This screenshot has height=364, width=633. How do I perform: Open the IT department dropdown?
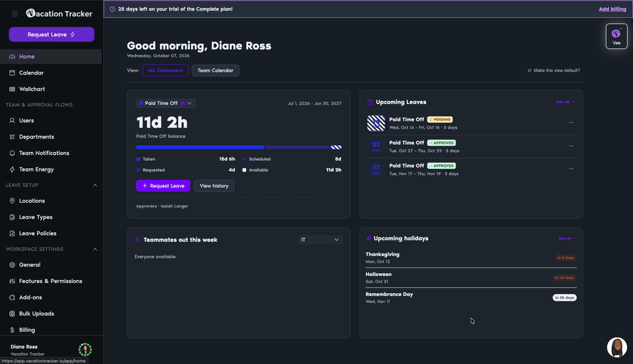coord(320,240)
